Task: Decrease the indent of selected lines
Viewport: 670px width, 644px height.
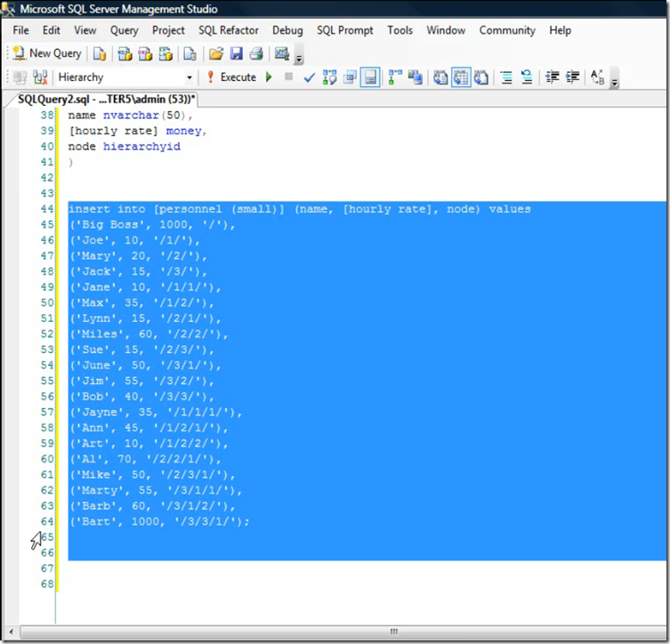Action: pyautogui.click(x=552, y=77)
